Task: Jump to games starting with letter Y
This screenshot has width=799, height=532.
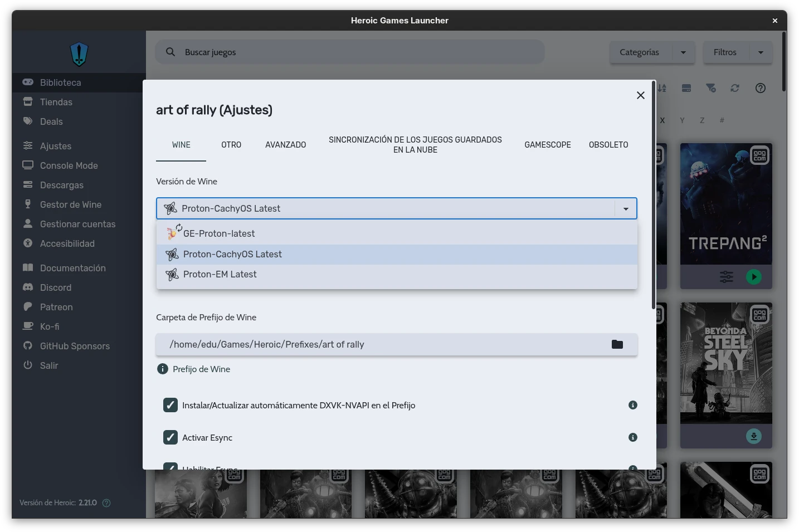Action: click(682, 120)
